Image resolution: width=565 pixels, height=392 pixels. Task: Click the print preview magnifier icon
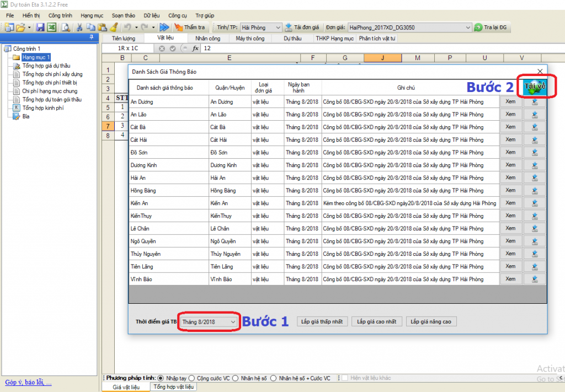[66, 27]
